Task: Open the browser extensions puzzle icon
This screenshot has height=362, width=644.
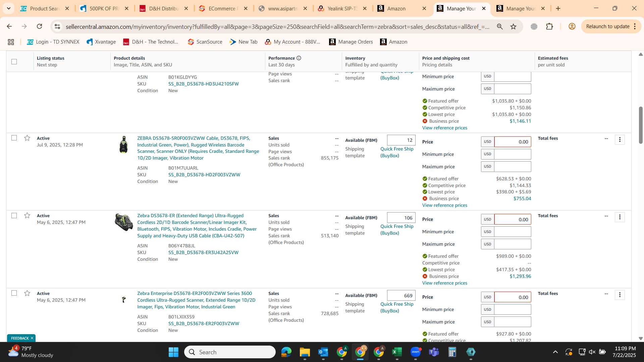Action: [549, 26]
